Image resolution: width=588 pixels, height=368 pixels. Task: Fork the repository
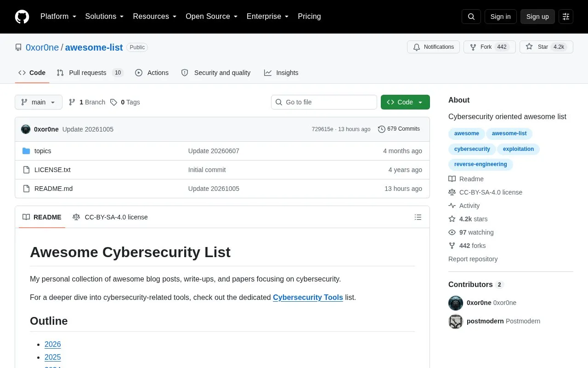coord(490,47)
